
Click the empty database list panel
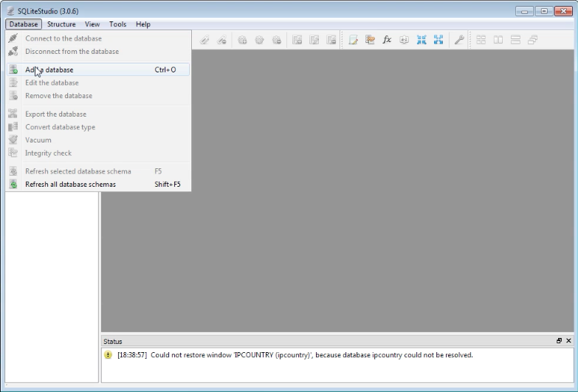pyautogui.click(x=52, y=286)
